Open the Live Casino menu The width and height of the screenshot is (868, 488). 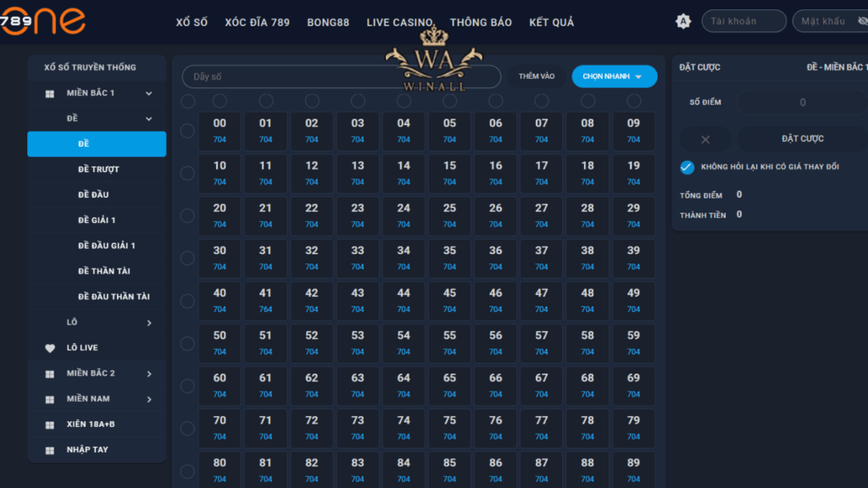399,23
